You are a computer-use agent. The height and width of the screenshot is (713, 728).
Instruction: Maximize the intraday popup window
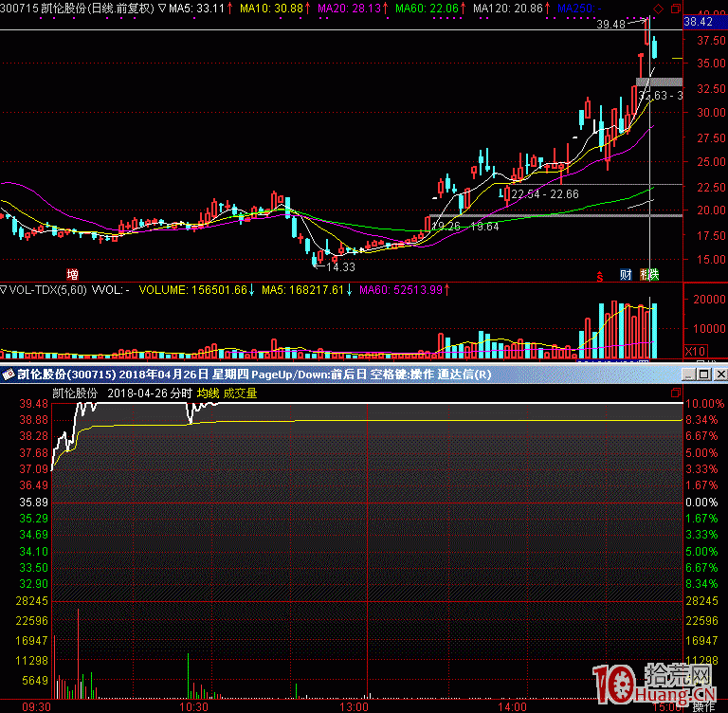pos(704,374)
